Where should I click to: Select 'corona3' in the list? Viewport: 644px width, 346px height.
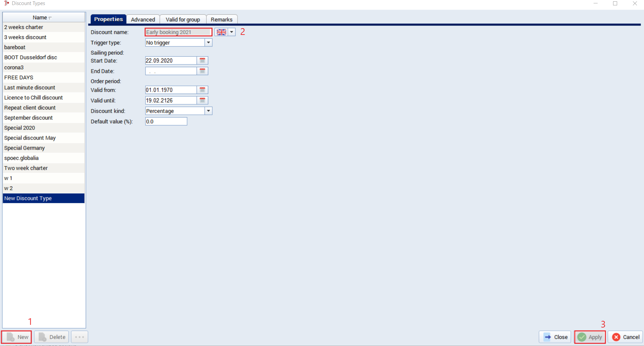pos(44,67)
